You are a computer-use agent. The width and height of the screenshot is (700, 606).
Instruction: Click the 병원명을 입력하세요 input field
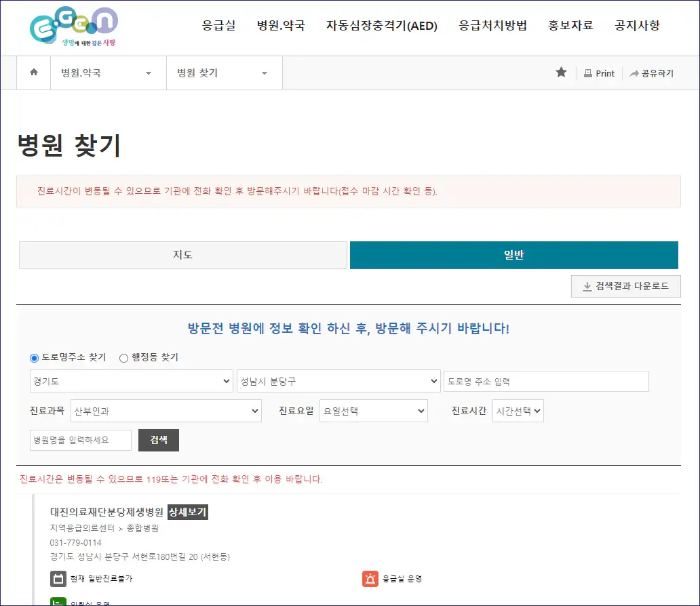click(79, 440)
